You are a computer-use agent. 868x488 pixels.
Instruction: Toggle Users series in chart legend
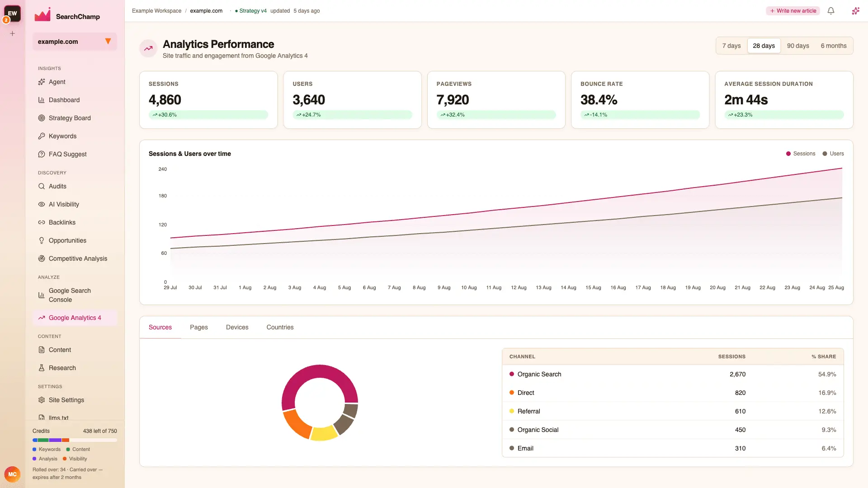point(833,154)
